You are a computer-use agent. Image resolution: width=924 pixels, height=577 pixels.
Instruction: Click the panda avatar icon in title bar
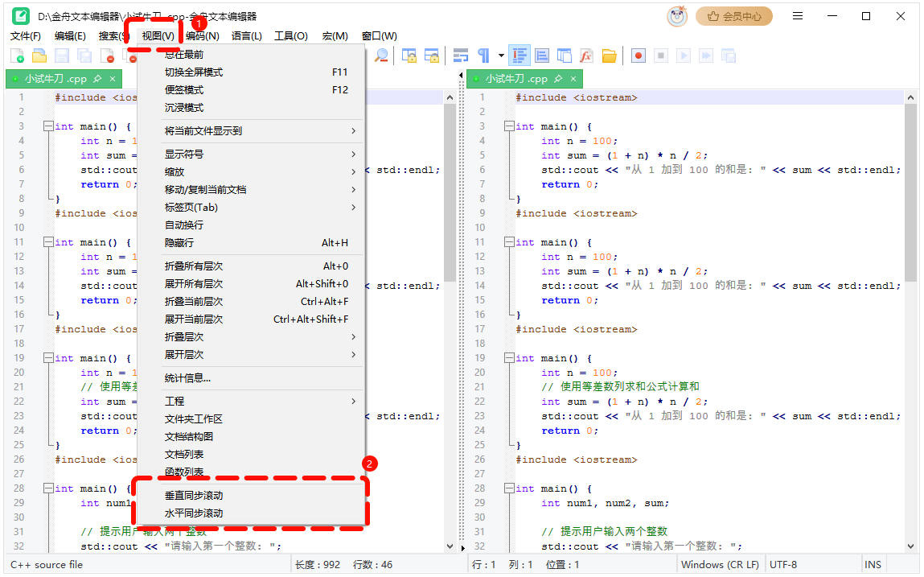pyautogui.click(x=677, y=17)
